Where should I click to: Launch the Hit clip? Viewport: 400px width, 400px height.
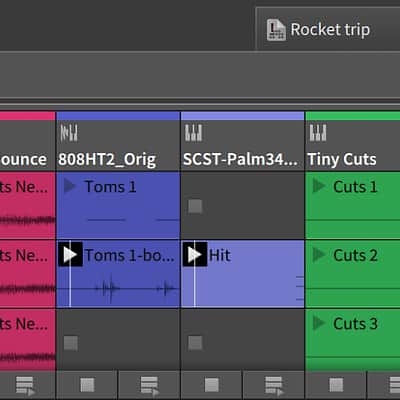point(195,254)
